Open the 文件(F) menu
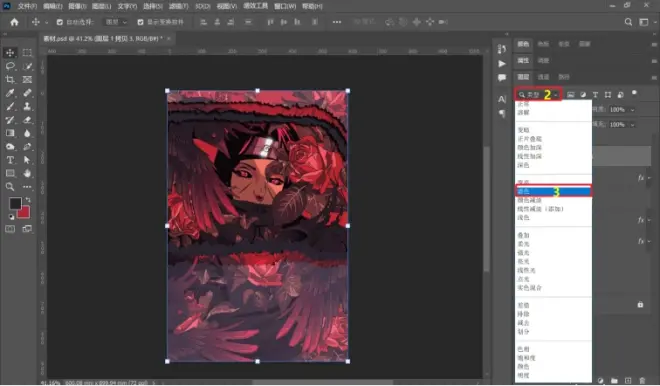The height and width of the screenshot is (386, 660). coord(27,6)
